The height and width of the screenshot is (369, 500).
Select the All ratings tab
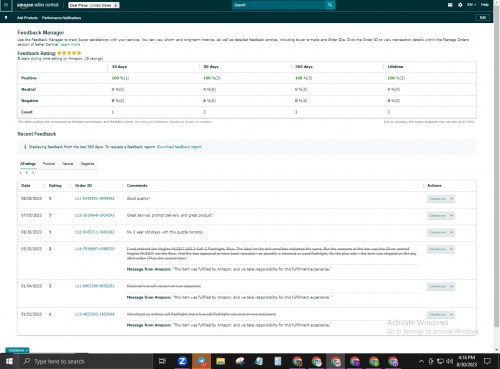point(28,164)
